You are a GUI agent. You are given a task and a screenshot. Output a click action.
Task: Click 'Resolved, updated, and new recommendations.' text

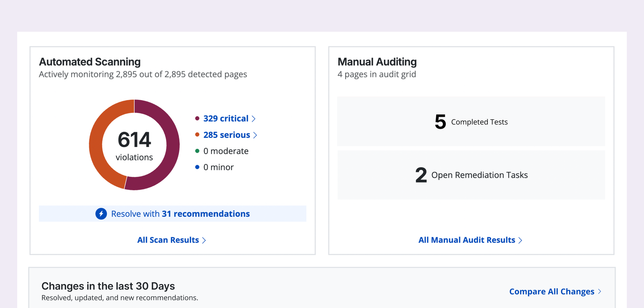click(x=120, y=298)
